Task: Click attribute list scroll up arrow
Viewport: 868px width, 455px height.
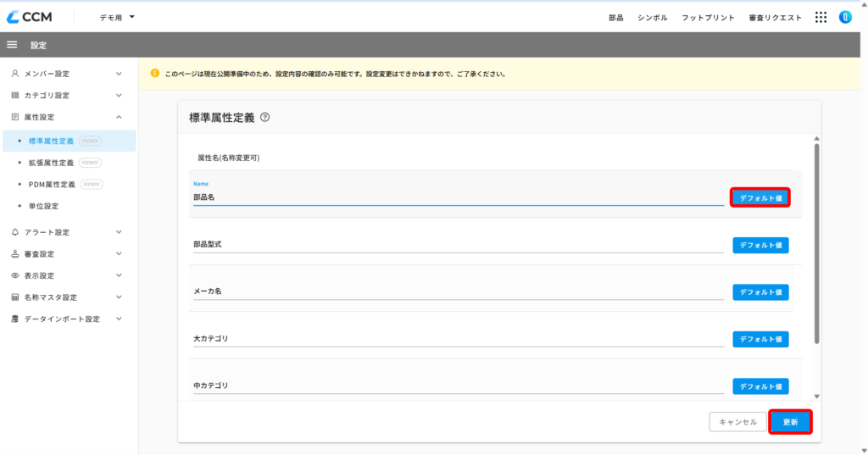Action: [816, 138]
